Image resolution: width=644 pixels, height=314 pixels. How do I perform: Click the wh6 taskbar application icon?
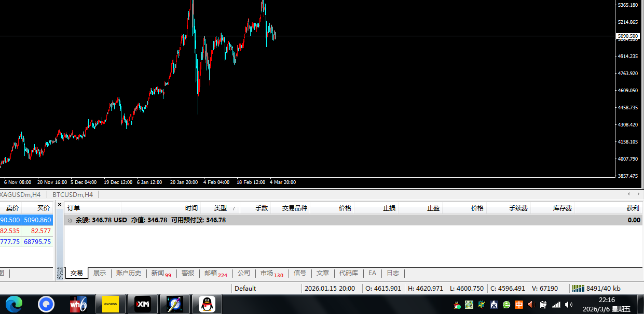[x=78, y=304]
